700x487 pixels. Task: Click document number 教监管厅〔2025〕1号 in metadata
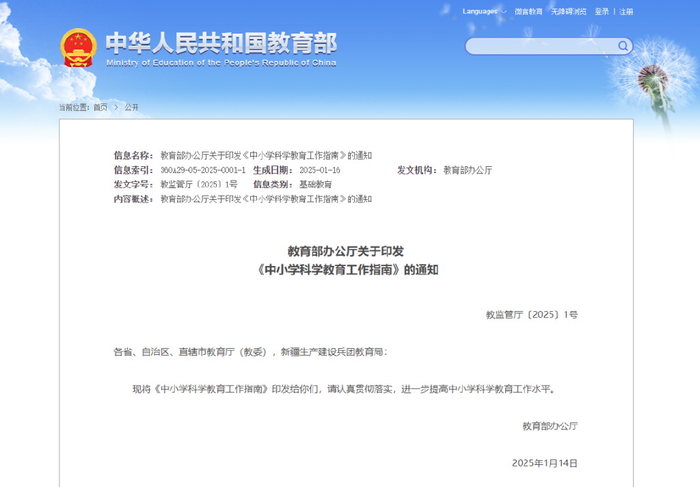(199, 184)
